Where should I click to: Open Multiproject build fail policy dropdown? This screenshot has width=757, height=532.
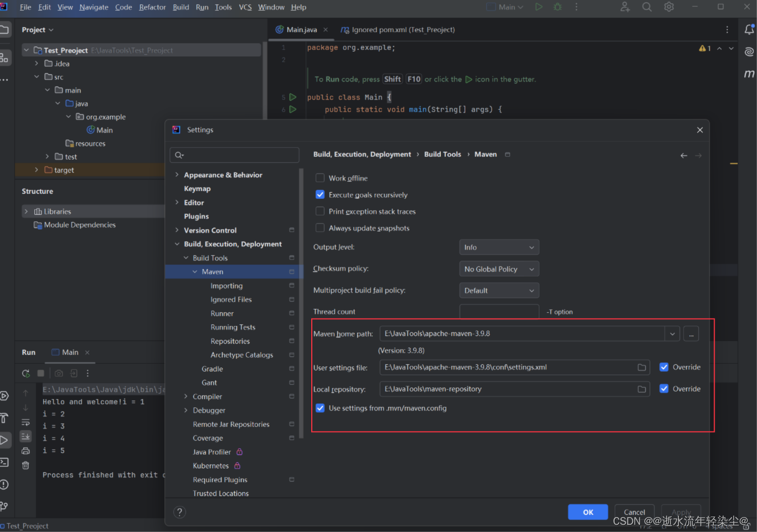click(x=499, y=291)
